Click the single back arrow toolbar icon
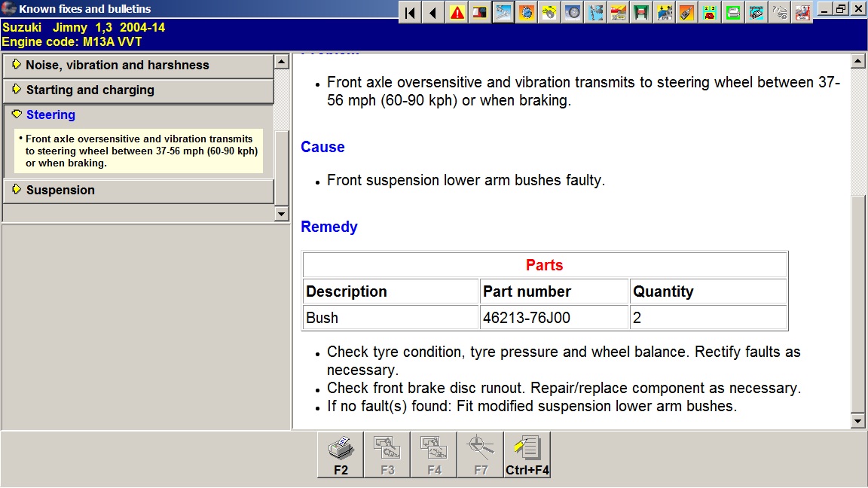The height and width of the screenshot is (488, 868). pyautogui.click(x=432, y=13)
